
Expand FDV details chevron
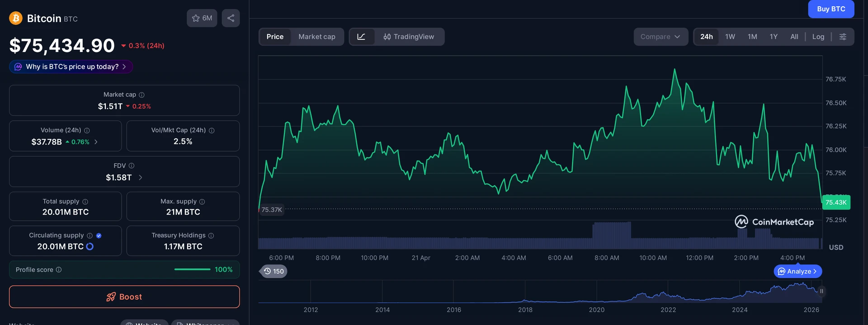click(x=141, y=177)
